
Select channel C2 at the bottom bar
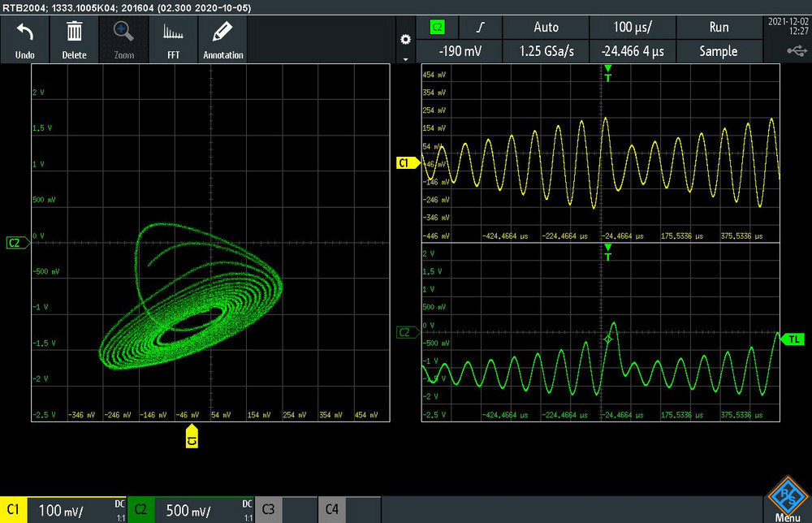[140, 509]
